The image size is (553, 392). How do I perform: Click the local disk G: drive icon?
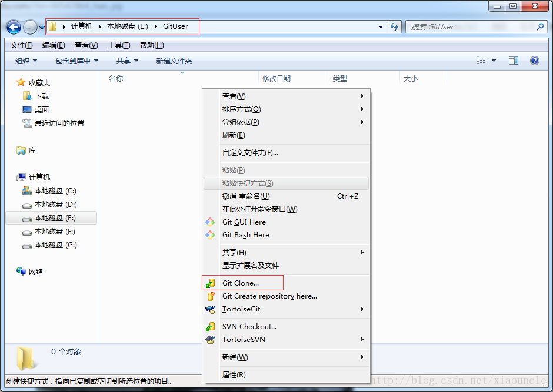pyautogui.click(x=27, y=246)
